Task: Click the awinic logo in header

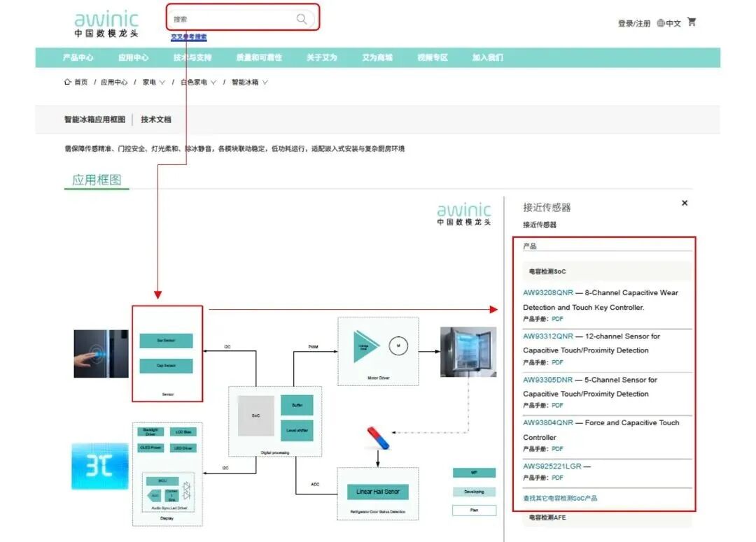Action: point(106,24)
